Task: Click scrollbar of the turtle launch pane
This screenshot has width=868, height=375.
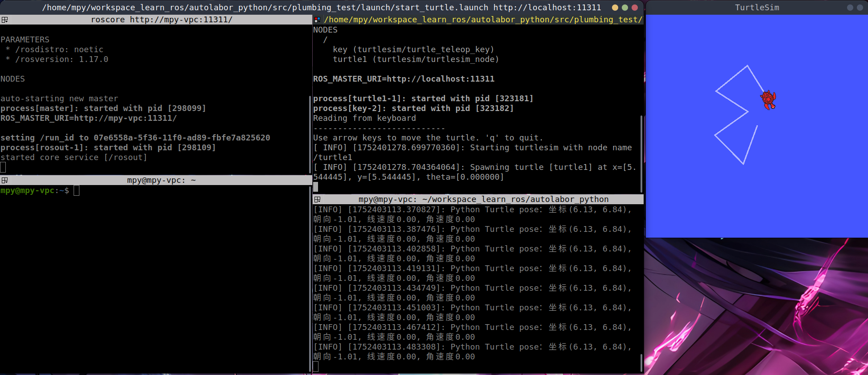Action: coord(641,152)
